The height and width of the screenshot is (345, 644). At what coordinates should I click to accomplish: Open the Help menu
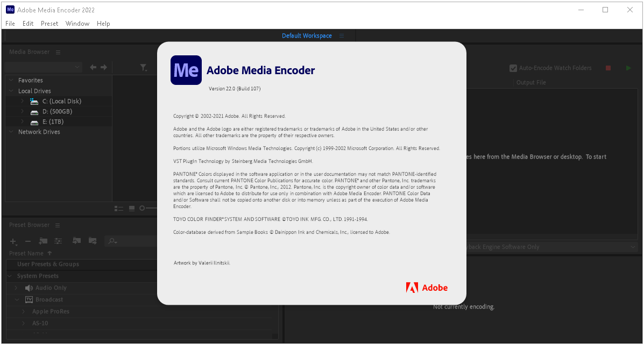(103, 24)
